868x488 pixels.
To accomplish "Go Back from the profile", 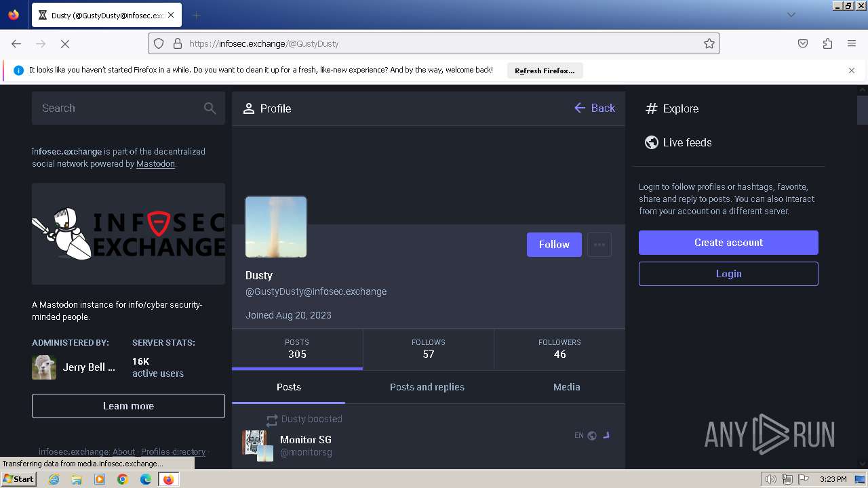I will tap(595, 108).
